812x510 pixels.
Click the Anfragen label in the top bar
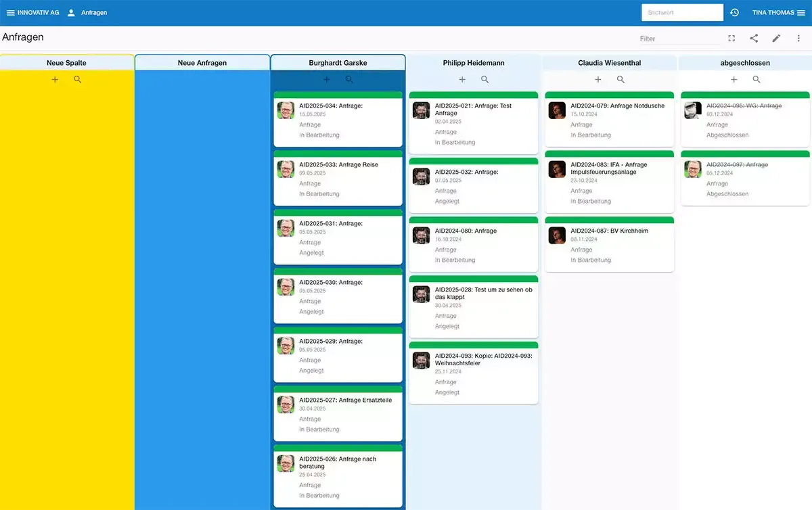(x=94, y=12)
